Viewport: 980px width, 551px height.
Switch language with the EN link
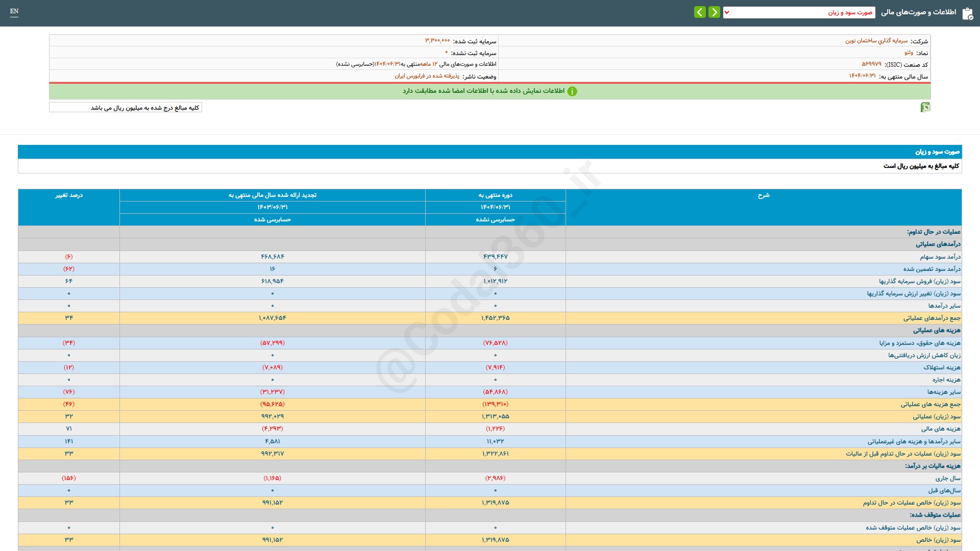[14, 11]
